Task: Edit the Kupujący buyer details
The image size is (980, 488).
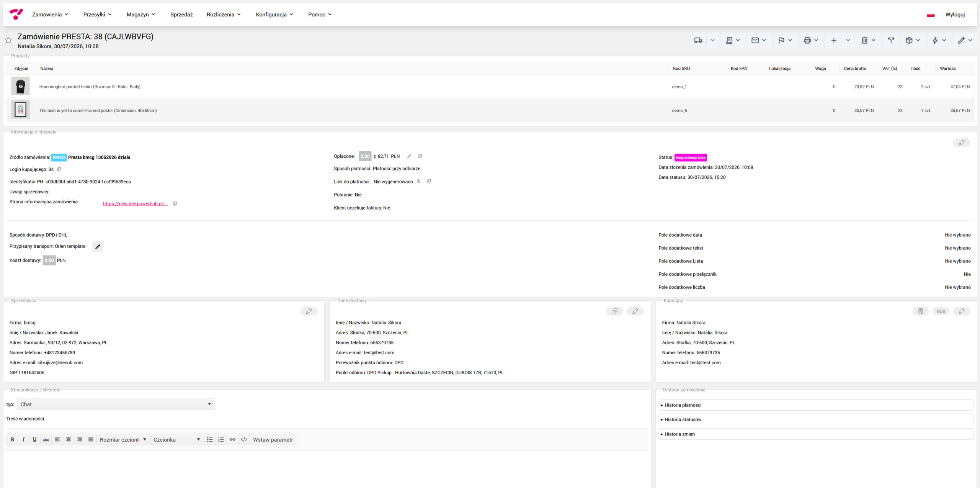Action: click(961, 311)
